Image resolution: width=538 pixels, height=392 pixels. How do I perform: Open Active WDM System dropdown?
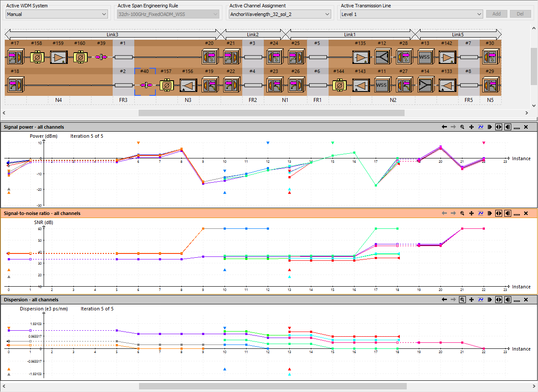point(57,14)
